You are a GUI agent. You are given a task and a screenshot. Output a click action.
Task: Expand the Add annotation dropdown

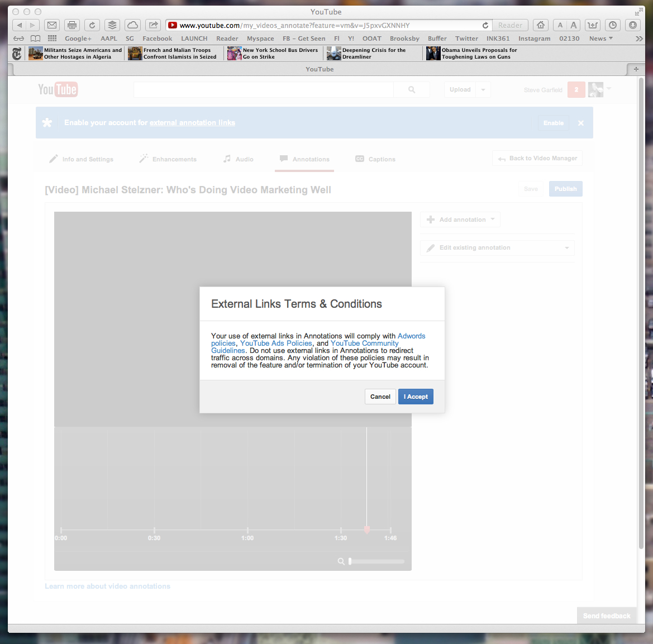(x=460, y=220)
